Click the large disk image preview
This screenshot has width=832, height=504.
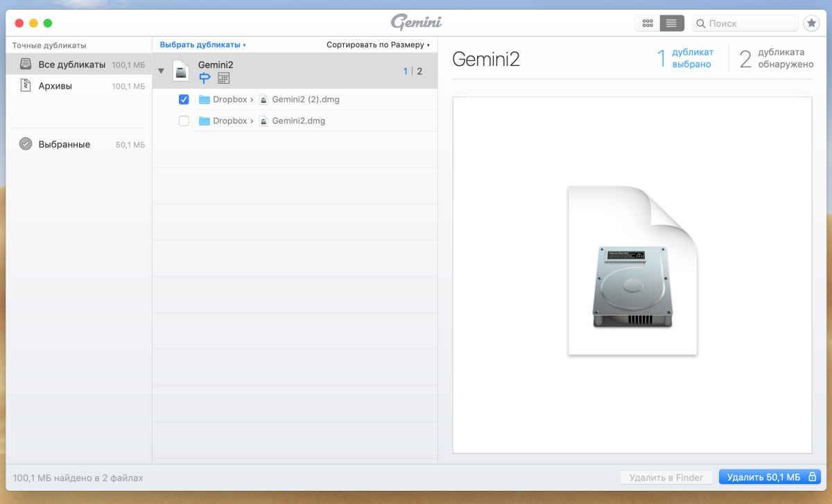click(632, 270)
